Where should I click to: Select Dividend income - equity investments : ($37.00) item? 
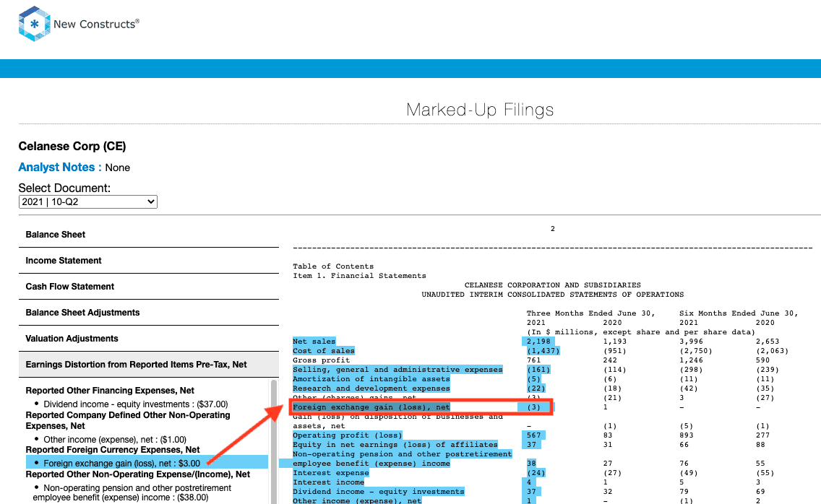pyautogui.click(x=136, y=404)
